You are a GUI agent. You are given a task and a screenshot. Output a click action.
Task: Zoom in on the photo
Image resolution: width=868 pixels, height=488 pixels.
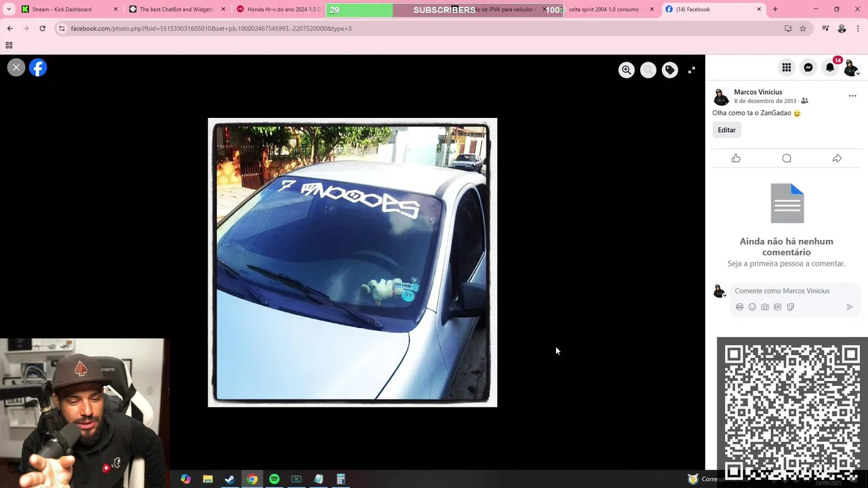[x=627, y=70]
